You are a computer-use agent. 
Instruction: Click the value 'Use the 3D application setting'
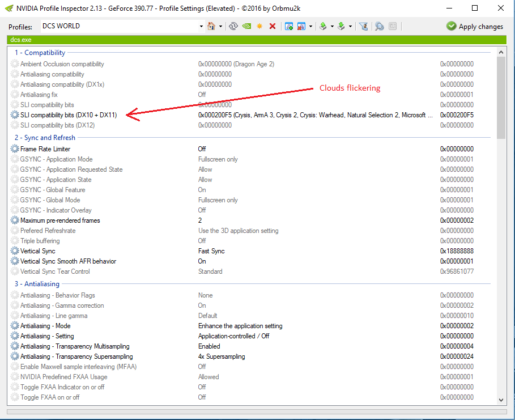(x=238, y=231)
